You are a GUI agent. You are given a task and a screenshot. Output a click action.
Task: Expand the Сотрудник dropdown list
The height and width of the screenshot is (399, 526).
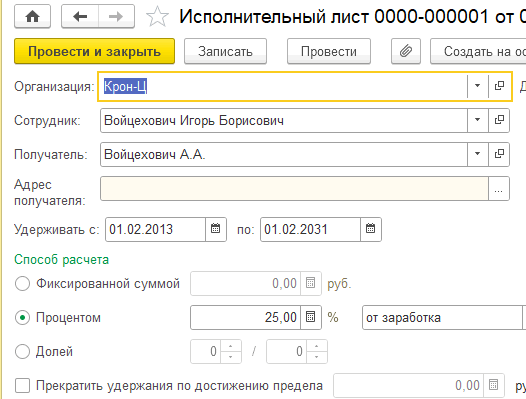click(478, 120)
